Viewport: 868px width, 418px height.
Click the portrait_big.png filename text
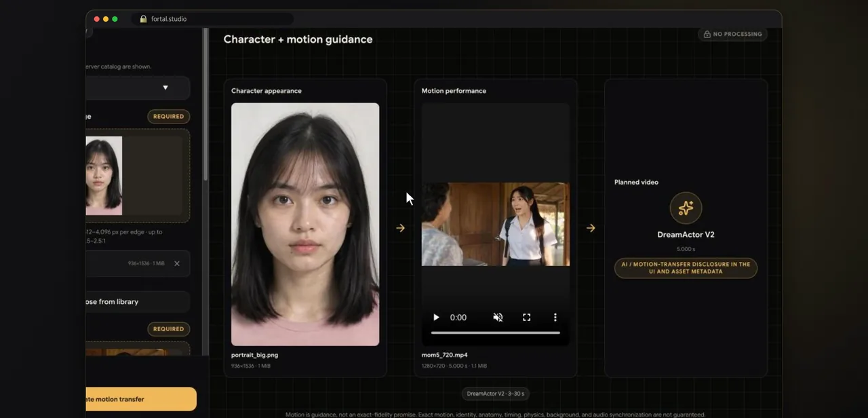[x=254, y=355]
